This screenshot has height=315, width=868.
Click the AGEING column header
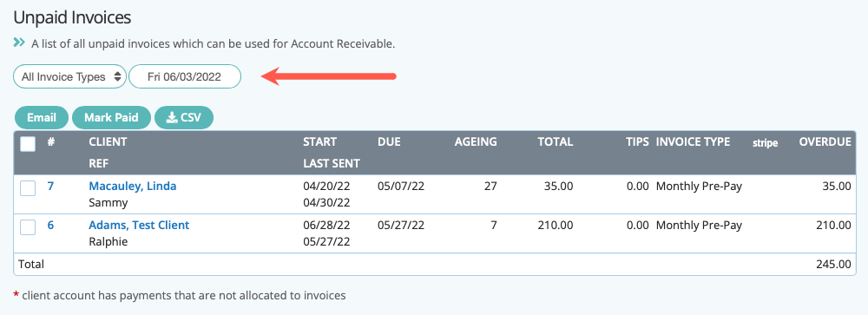[x=476, y=142]
